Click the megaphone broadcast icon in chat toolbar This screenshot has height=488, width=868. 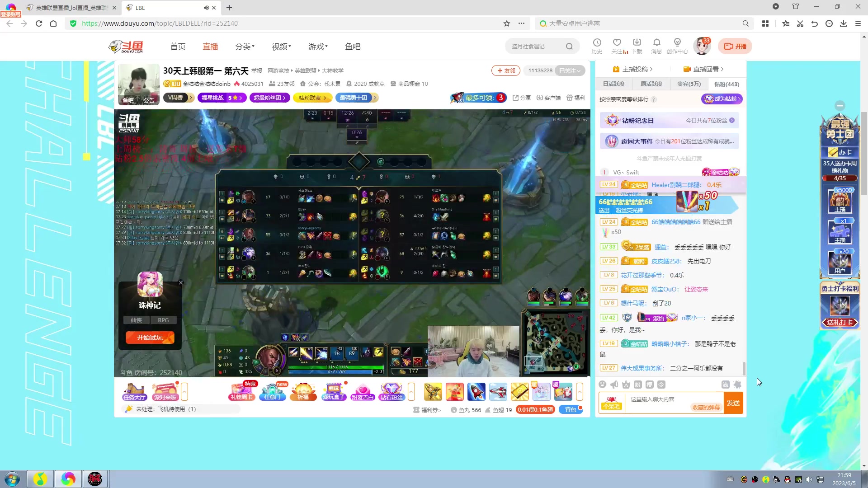pos(614,385)
